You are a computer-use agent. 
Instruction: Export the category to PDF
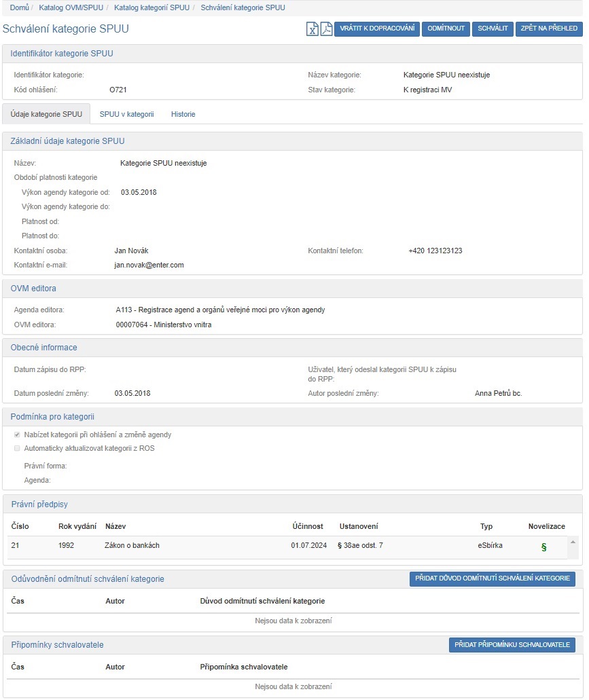[326, 29]
